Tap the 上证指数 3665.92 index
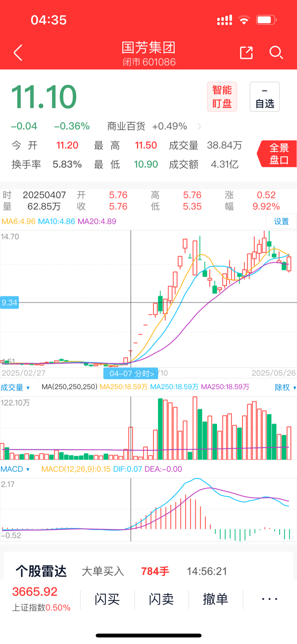 click(x=41, y=599)
